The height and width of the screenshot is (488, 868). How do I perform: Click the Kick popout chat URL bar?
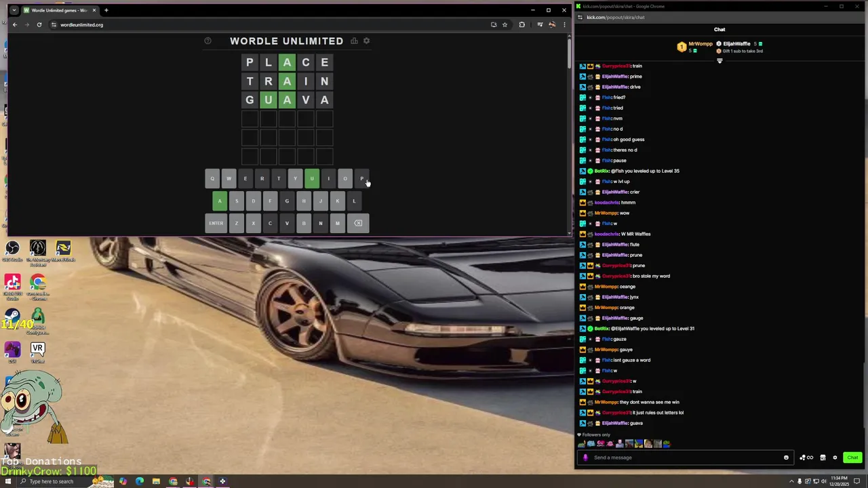[x=719, y=17]
